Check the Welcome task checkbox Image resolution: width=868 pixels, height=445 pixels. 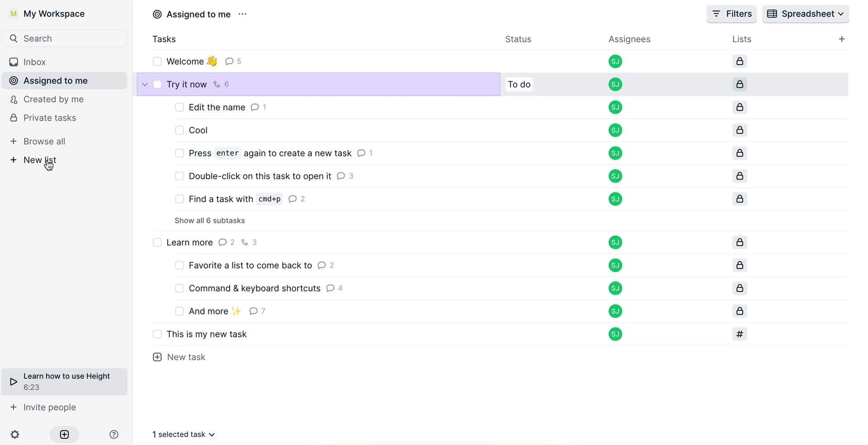coord(157,62)
